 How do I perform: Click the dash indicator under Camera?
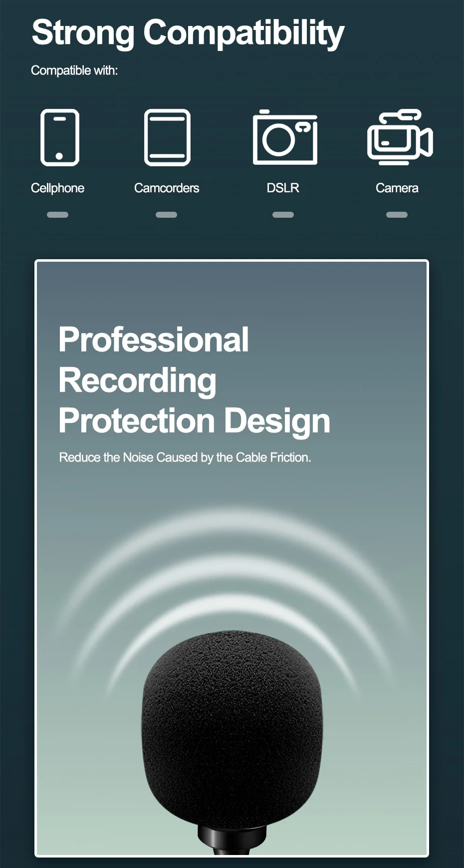(x=397, y=215)
